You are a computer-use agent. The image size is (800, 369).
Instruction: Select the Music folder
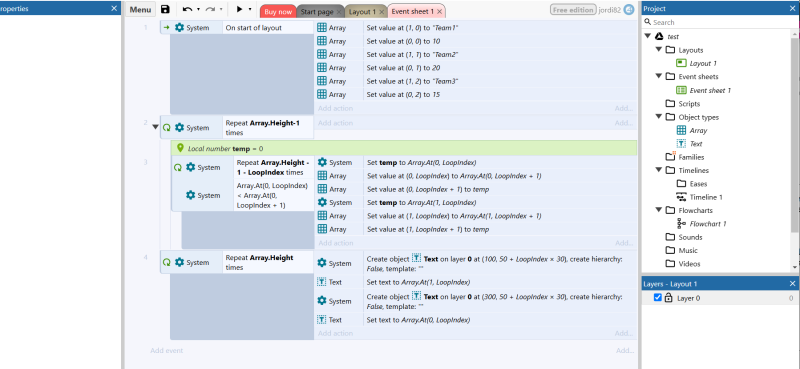(688, 250)
